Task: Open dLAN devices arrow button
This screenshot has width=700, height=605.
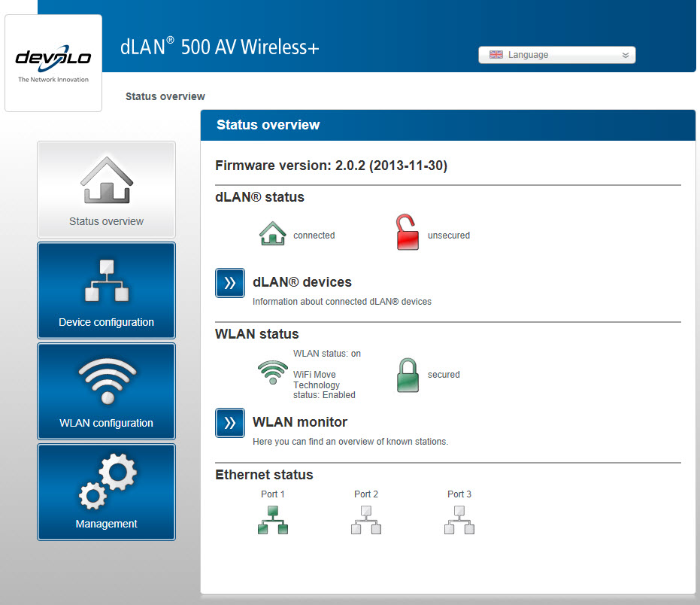Action: [x=230, y=283]
